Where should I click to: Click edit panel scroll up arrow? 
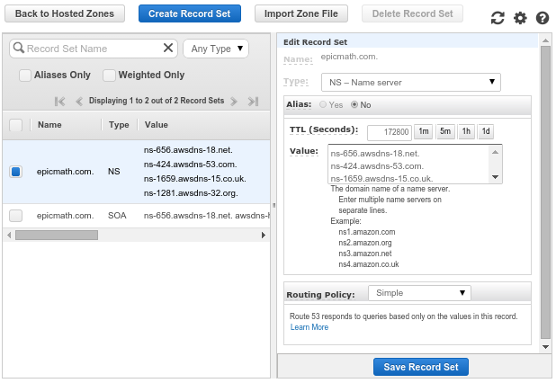click(546, 41)
